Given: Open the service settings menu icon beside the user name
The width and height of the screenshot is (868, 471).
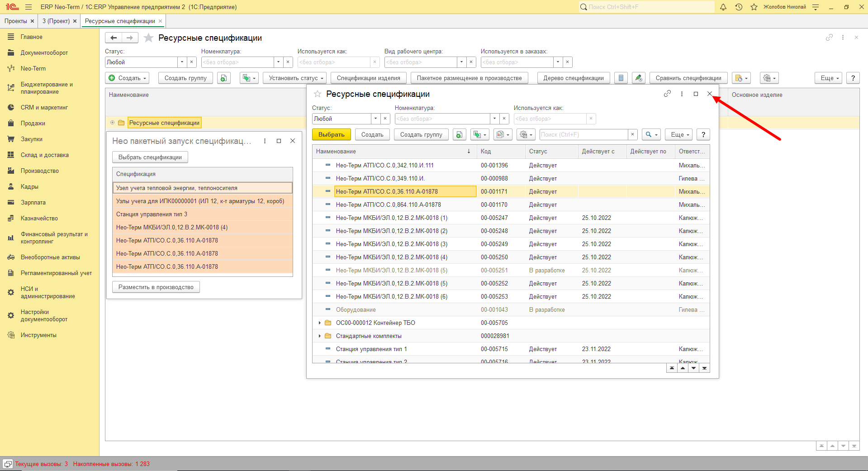Looking at the screenshot, I should (816, 7).
